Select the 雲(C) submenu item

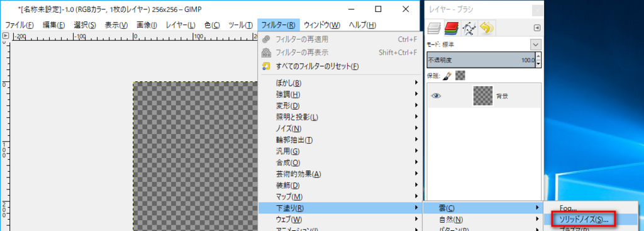[483, 208]
